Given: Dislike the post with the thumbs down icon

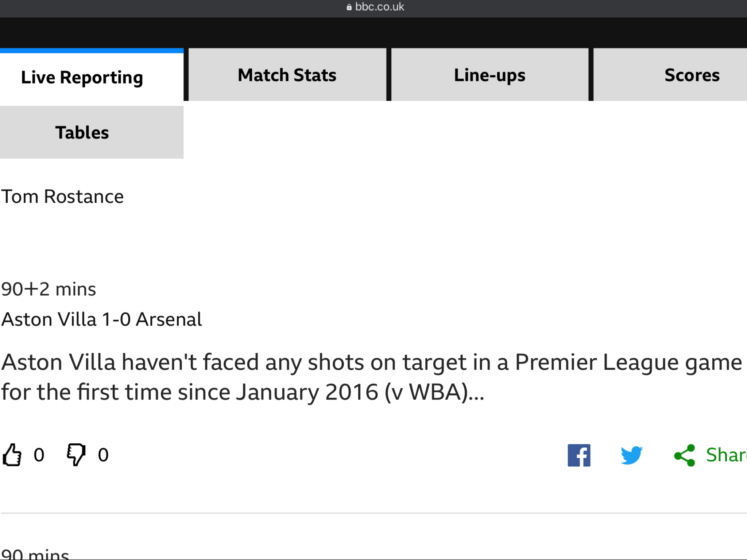Looking at the screenshot, I should (x=76, y=455).
